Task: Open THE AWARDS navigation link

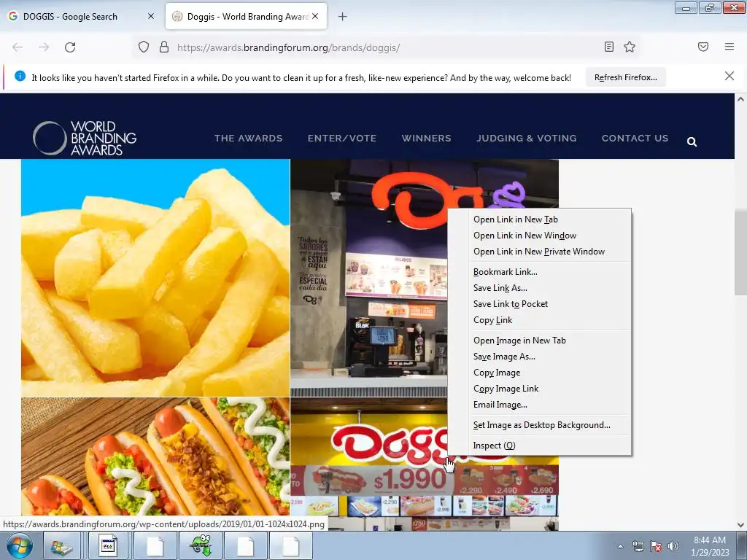Action: tap(248, 138)
